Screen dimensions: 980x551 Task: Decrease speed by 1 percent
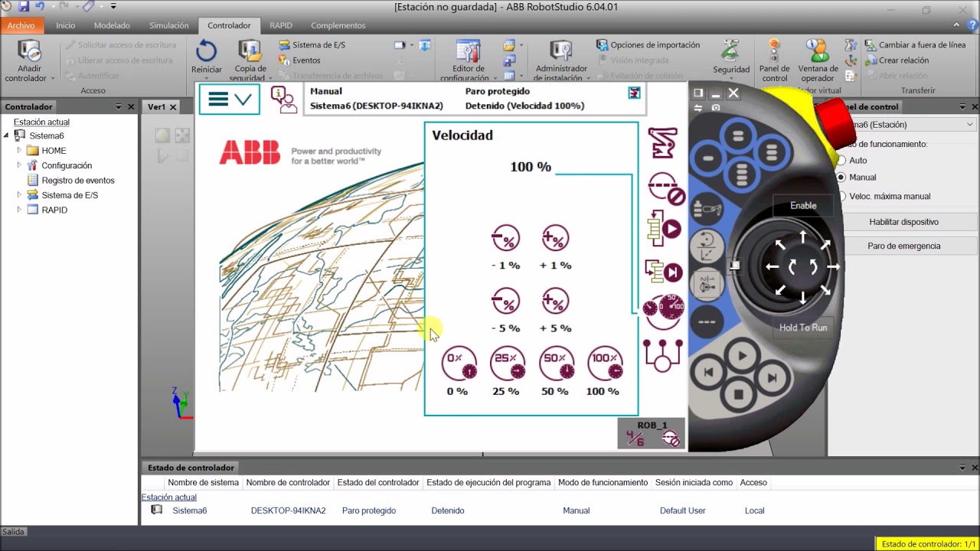[505, 238]
